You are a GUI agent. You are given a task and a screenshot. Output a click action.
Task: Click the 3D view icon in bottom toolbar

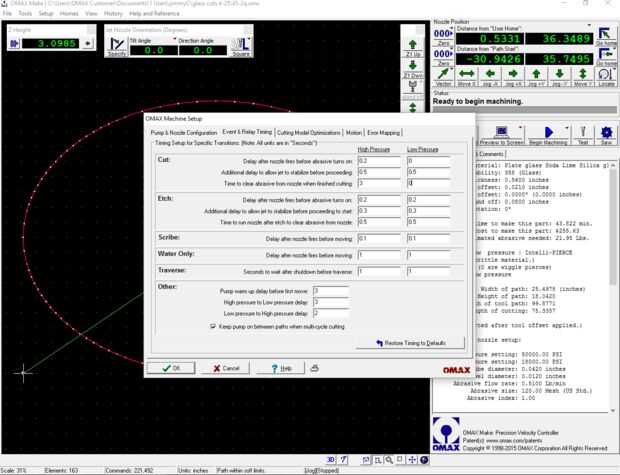click(330, 460)
